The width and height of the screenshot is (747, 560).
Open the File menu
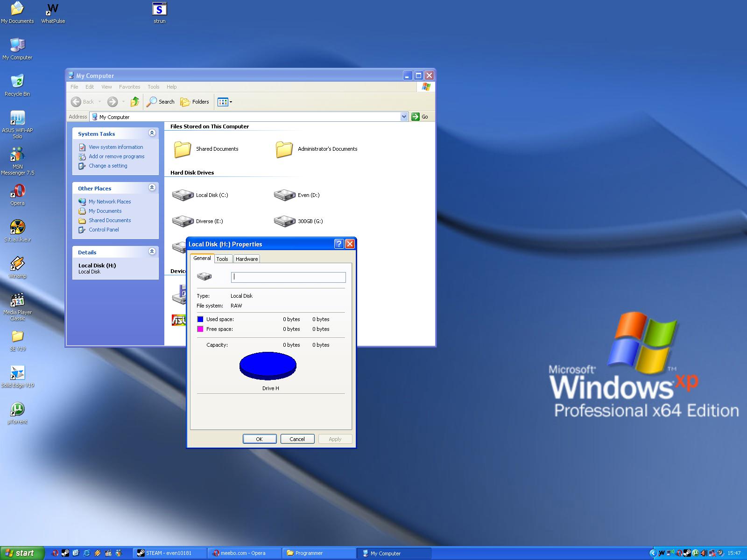pos(74,87)
